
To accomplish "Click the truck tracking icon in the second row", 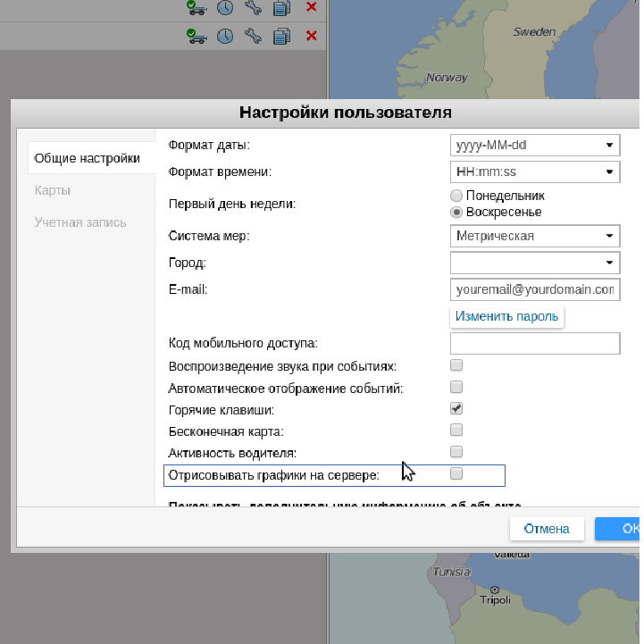I will pyautogui.click(x=197, y=36).
